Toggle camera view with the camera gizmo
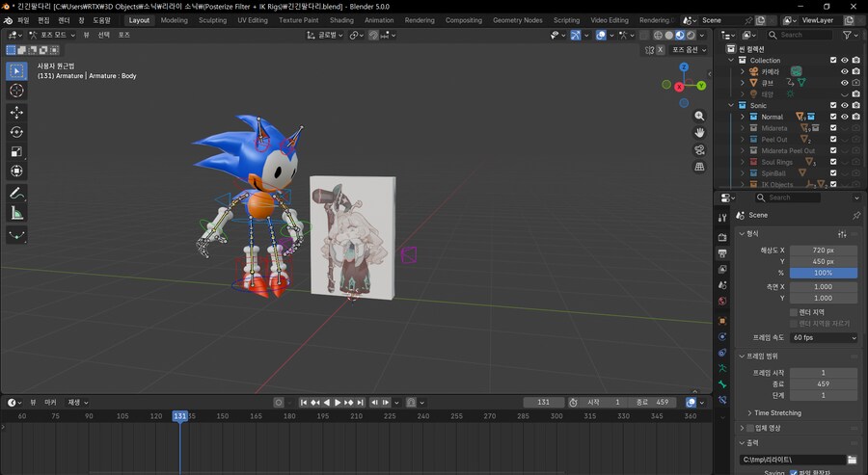 tap(699, 149)
